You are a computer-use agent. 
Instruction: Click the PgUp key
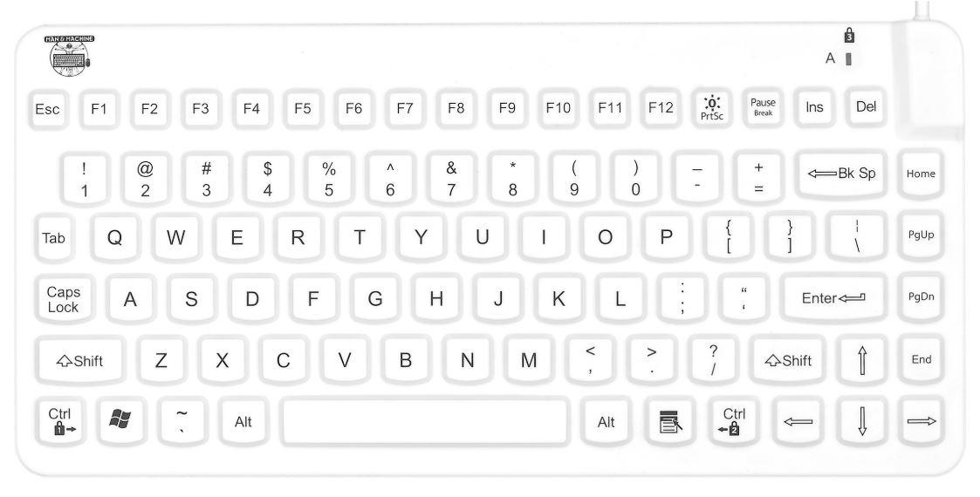click(x=921, y=235)
